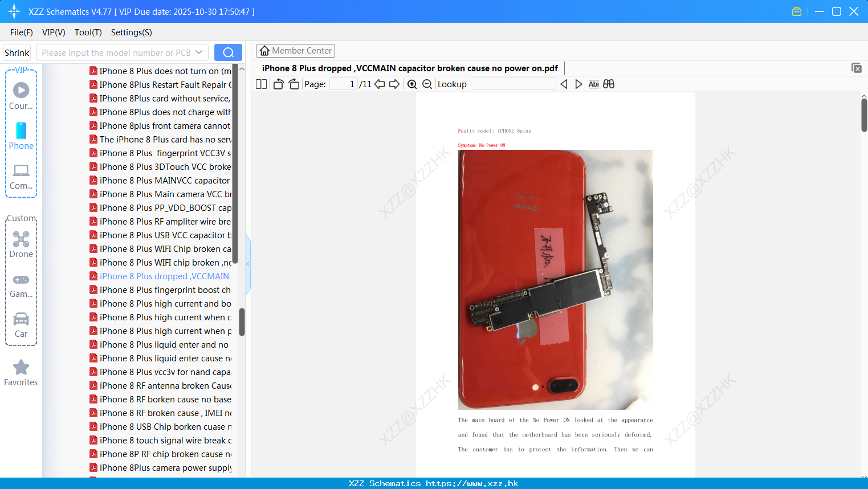Open 'iPhone 8 Plus PP_VDD_BOOST' file
The width and height of the screenshot is (868, 489).
click(x=160, y=208)
